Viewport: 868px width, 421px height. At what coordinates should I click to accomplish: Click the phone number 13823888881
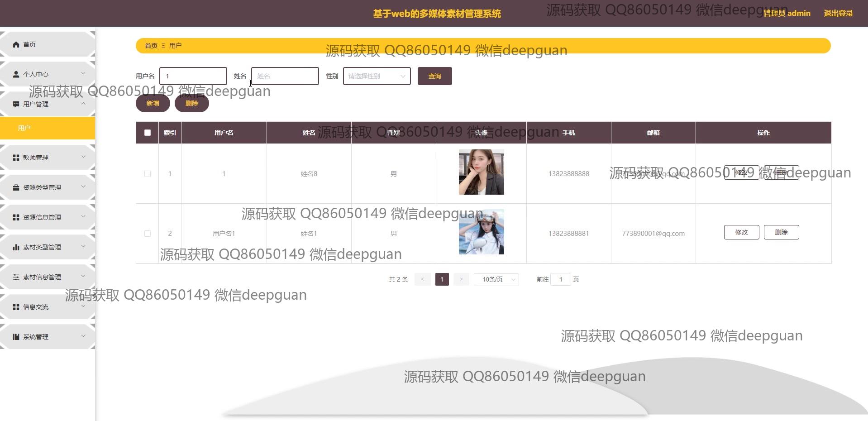coord(569,234)
